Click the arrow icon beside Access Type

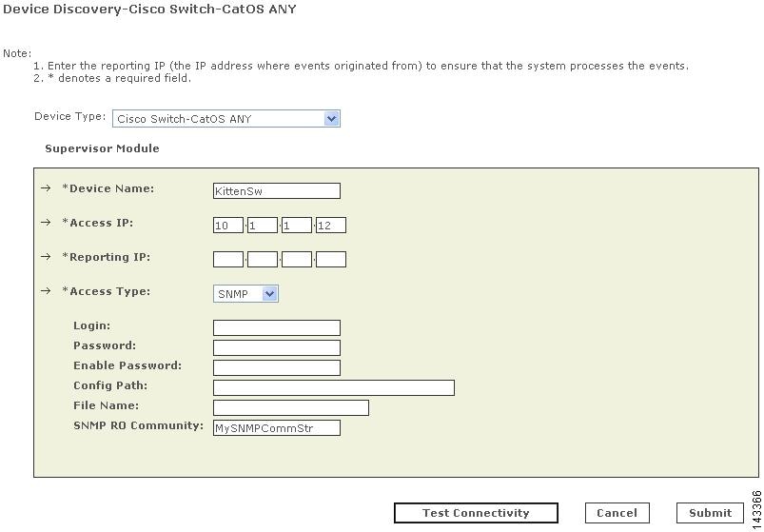coord(46,291)
